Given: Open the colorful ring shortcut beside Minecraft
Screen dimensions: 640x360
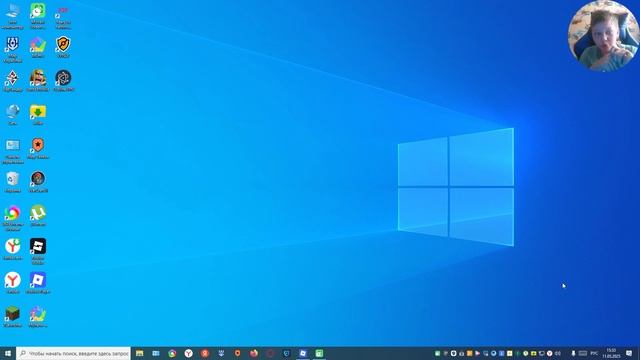Looking at the screenshot, I should coord(38,317).
